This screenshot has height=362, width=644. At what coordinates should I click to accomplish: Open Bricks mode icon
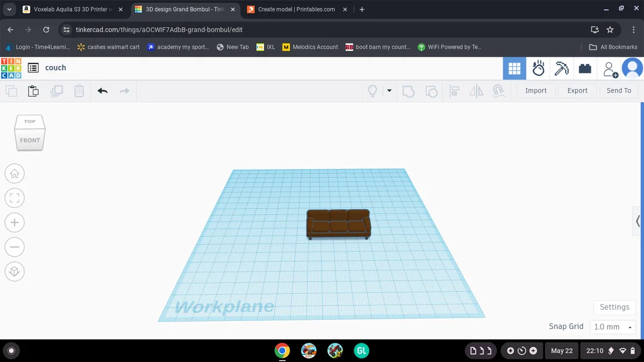(x=585, y=68)
